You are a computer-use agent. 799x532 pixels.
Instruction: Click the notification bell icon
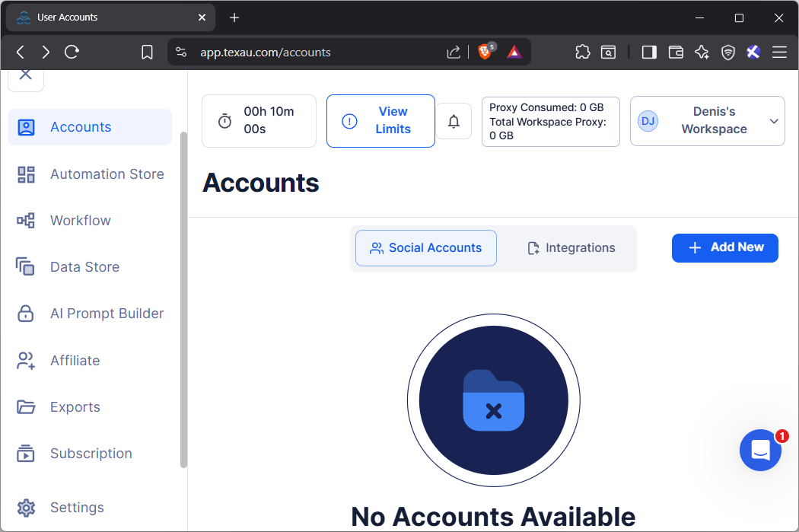(454, 121)
